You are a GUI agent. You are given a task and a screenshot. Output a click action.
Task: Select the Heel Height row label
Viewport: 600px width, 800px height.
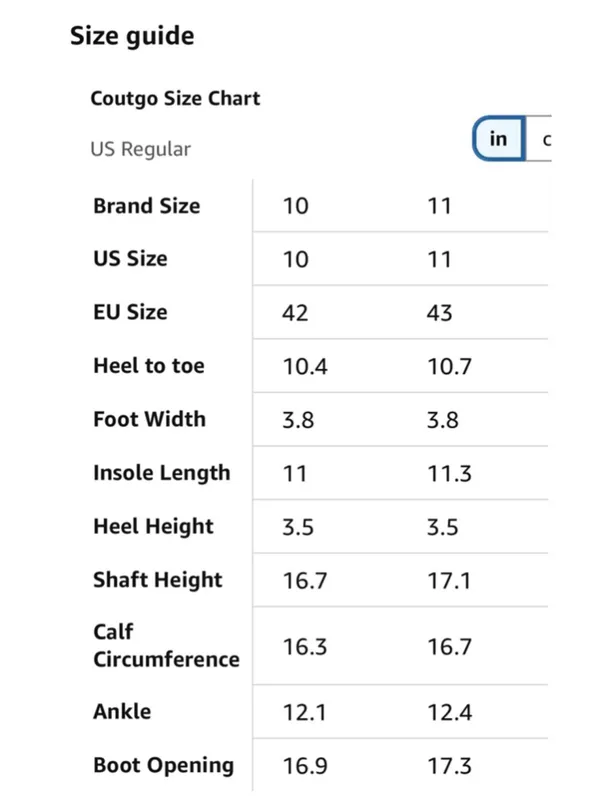pyautogui.click(x=153, y=527)
